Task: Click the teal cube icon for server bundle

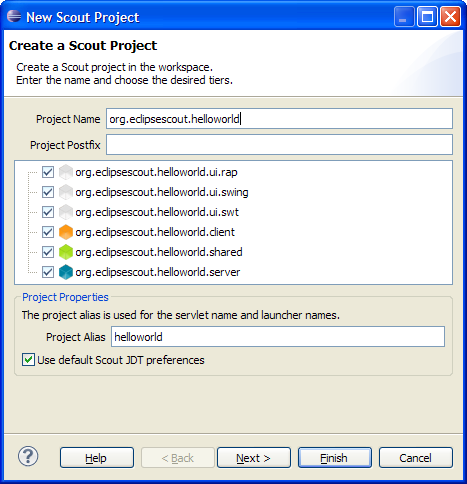Action: [x=66, y=272]
